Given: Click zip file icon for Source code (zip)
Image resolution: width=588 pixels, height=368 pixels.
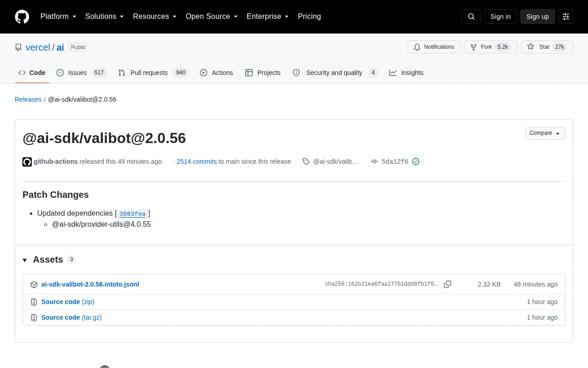Looking at the screenshot, I should (34, 302).
